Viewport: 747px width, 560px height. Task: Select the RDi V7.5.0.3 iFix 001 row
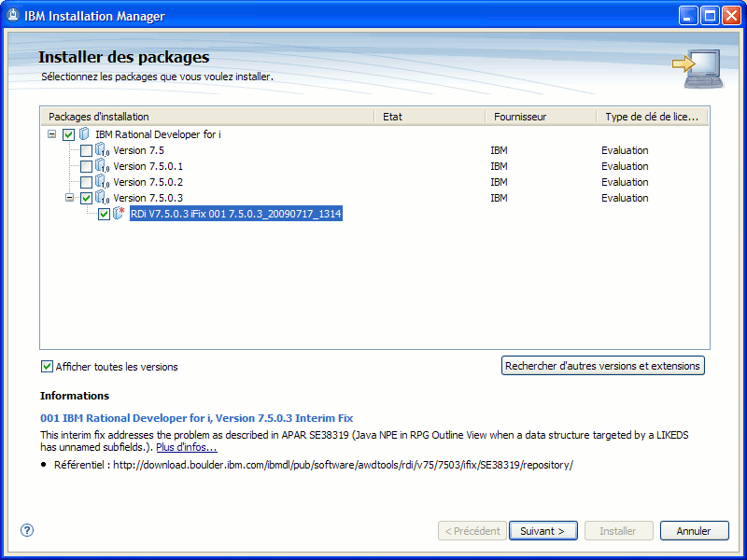pos(236,214)
